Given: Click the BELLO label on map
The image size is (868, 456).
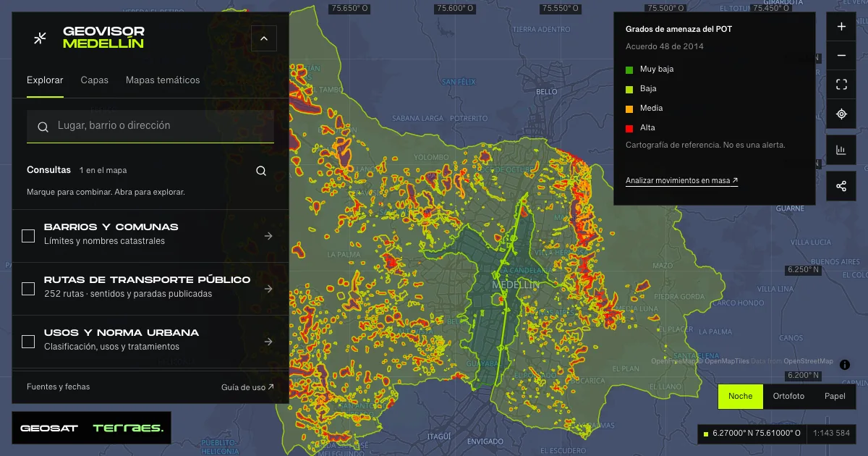Looking at the screenshot, I should coord(547,92).
